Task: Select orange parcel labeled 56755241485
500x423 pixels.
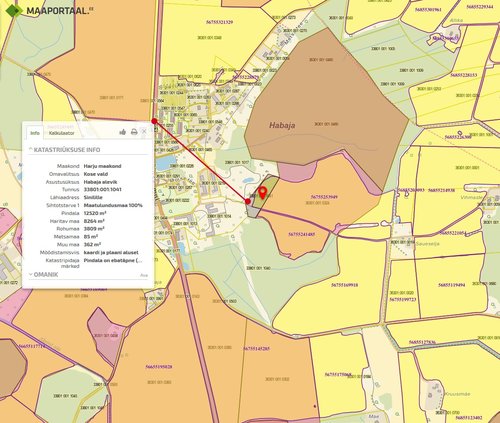Action: point(301,234)
